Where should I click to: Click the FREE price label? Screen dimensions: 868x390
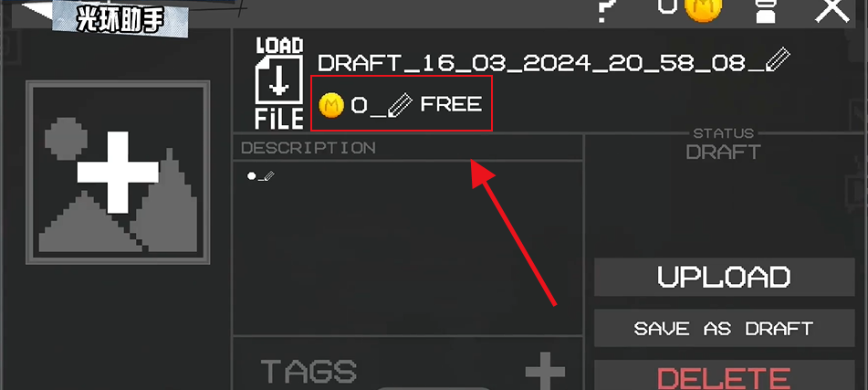coord(451,104)
